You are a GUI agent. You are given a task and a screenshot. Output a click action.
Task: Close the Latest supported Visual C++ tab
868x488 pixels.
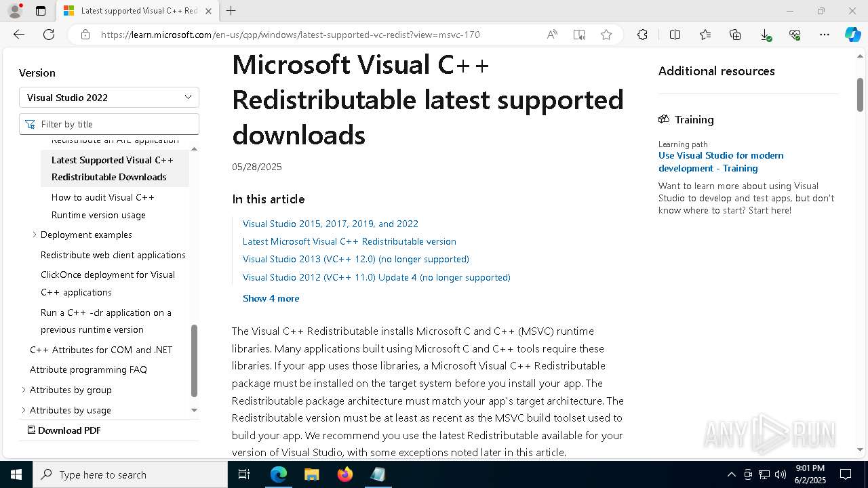click(x=208, y=11)
